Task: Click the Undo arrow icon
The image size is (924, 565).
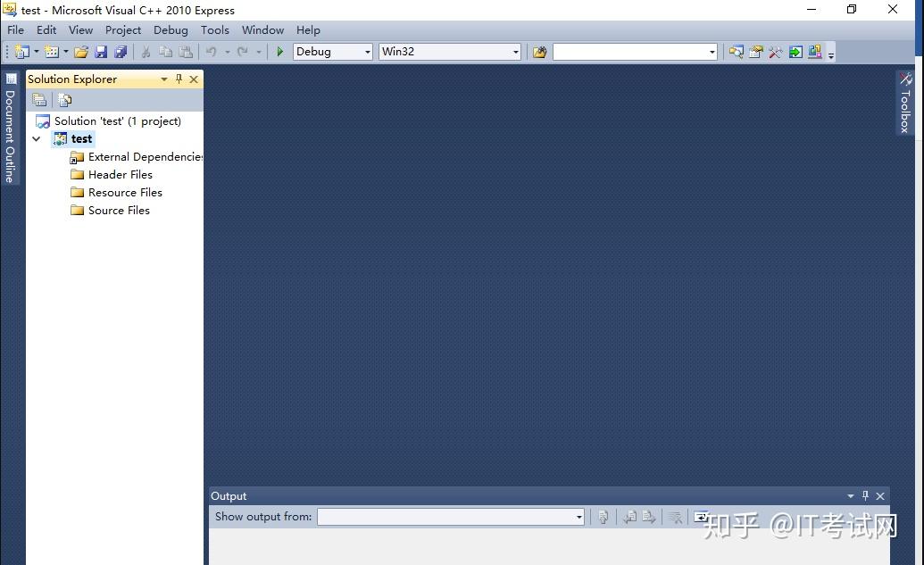Action: point(211,51)
